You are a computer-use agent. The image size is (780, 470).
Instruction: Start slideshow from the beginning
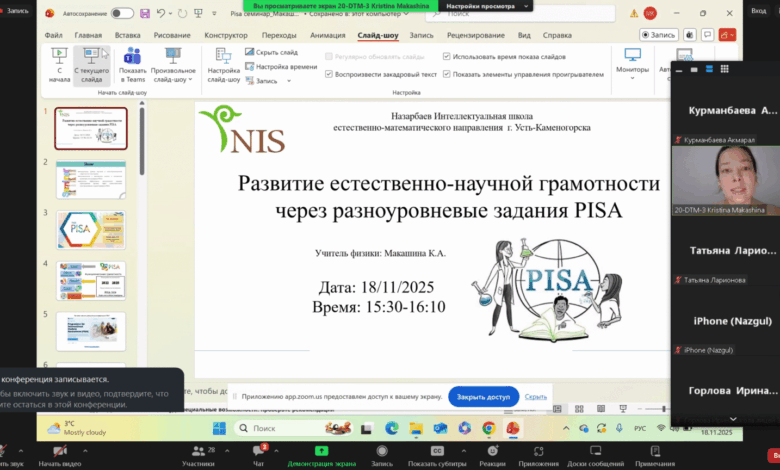pyautogui.click(x=59, y=62)
